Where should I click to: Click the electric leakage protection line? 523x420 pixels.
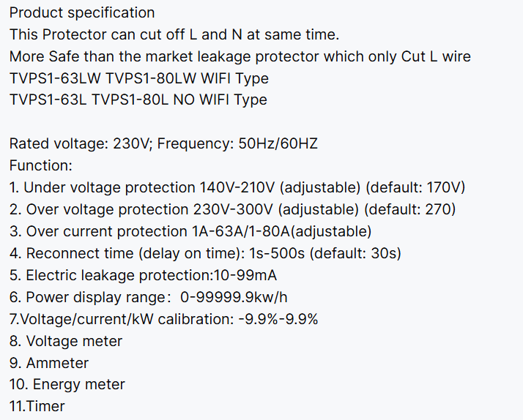tap(144, 275)
